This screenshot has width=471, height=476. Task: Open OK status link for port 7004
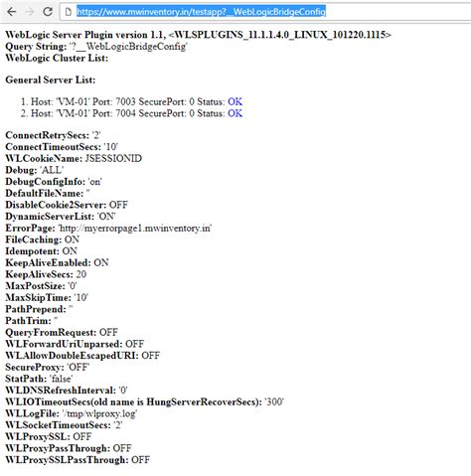coord(235,113)
